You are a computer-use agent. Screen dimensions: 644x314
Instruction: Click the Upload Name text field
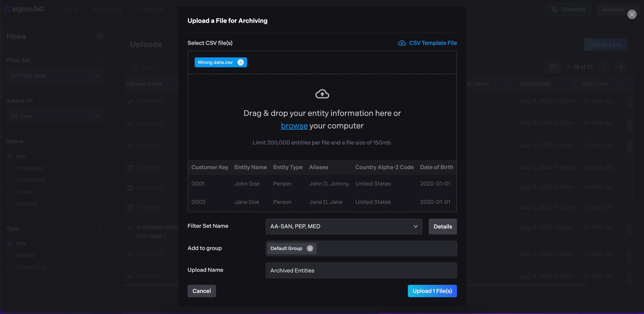pyautogui.click(x=361, y=270)
